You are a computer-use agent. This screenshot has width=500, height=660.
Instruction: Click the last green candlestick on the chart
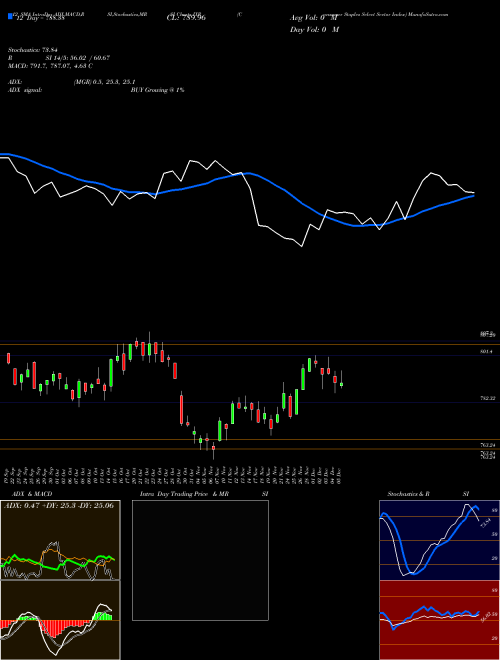(341, 384)
